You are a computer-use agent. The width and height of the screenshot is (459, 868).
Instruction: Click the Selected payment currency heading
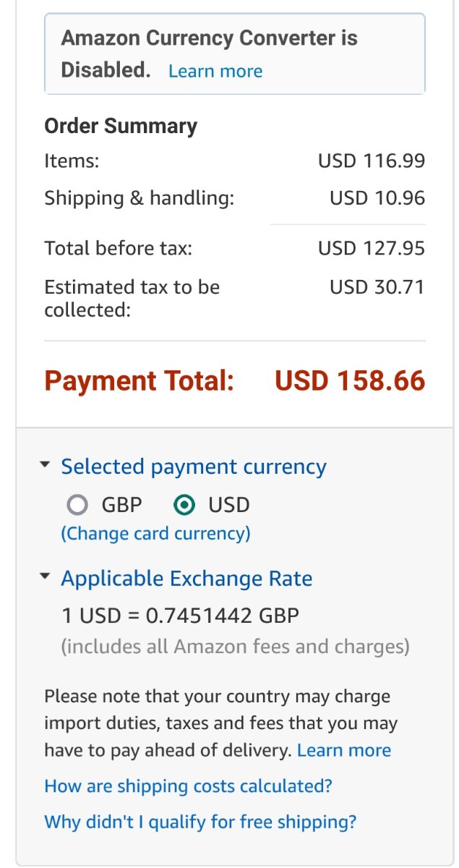[x=194, y=467]
